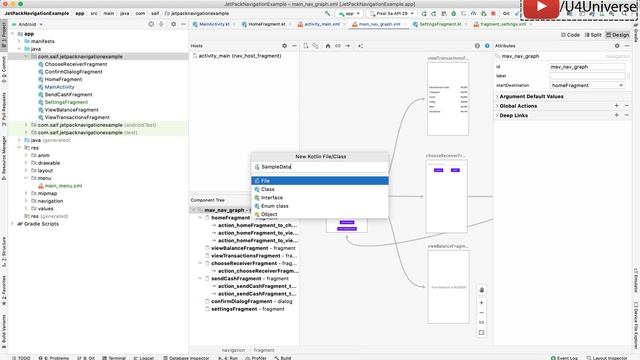Select Object option in popup
The width and height of the screenshot is (640, 360).
pos(320,214)
